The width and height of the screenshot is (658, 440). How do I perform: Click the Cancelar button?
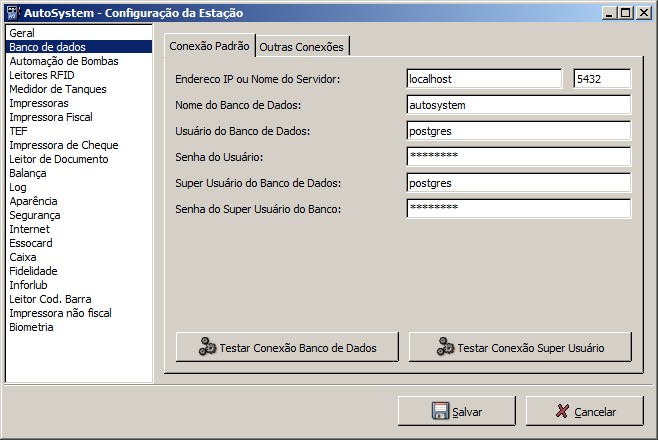click(585, 411)
